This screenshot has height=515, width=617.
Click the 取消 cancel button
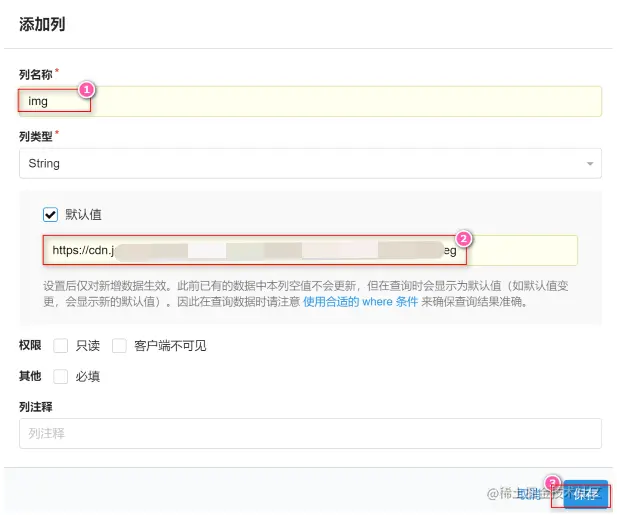(x=529, y=494)
